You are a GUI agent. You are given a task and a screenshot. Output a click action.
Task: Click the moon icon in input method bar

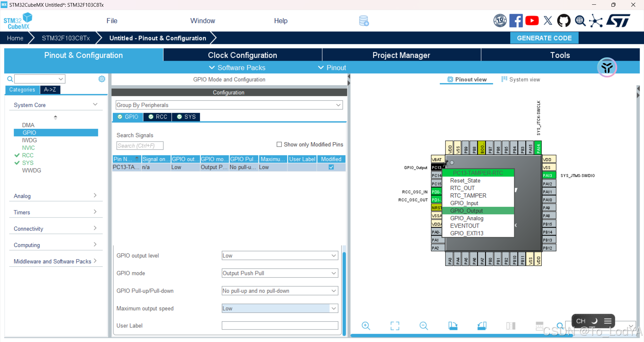[594, 321]
